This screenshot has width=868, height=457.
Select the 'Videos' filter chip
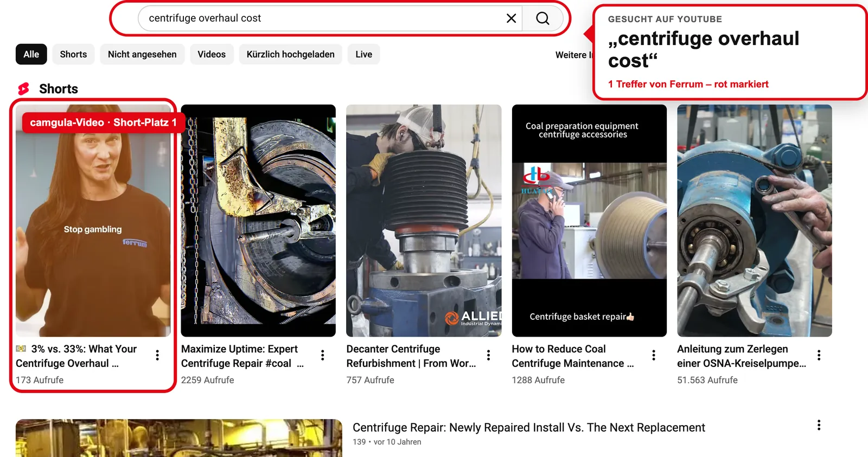pyautogui.click(x=212, y=54)
